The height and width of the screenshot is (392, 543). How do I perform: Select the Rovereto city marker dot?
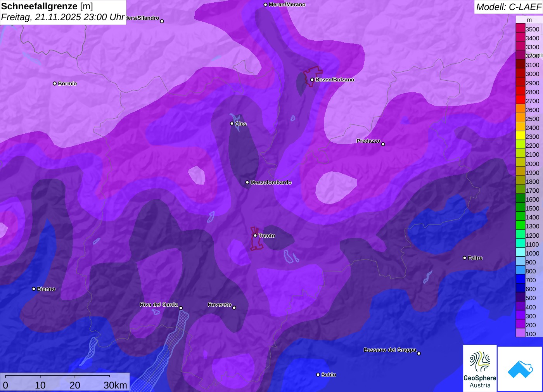click(234, 308)
